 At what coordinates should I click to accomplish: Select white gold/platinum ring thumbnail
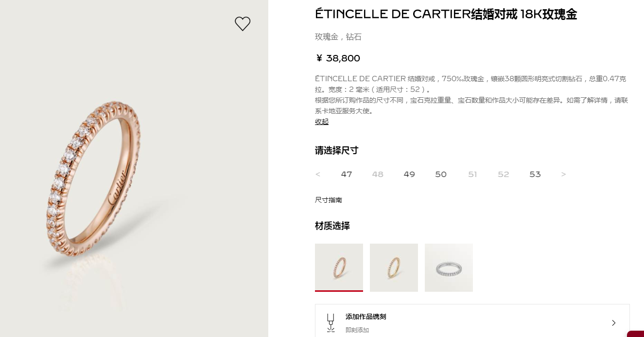[449, 267]
